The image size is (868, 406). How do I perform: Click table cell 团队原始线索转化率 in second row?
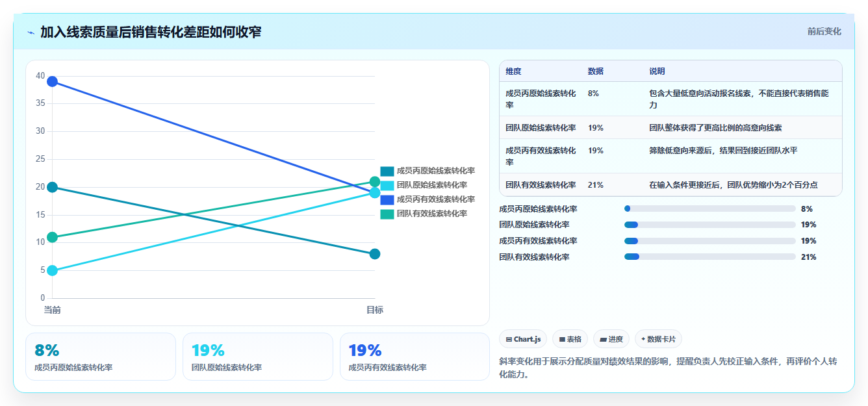tap(541, 128)
